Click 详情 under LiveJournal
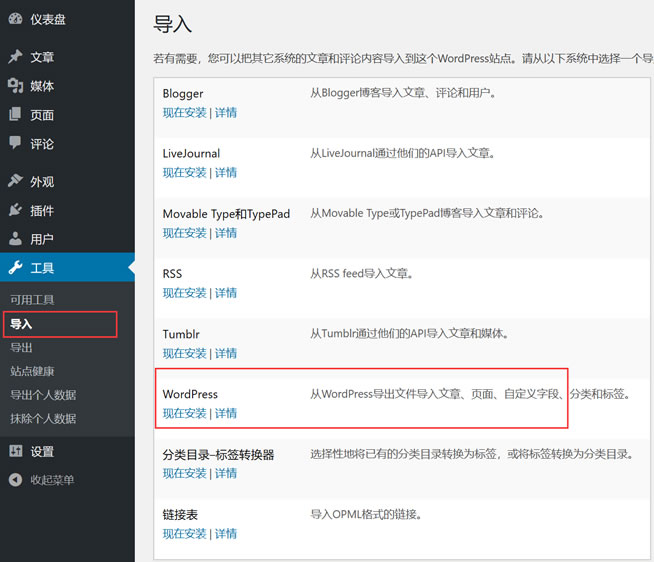 (x=226, y=173)
